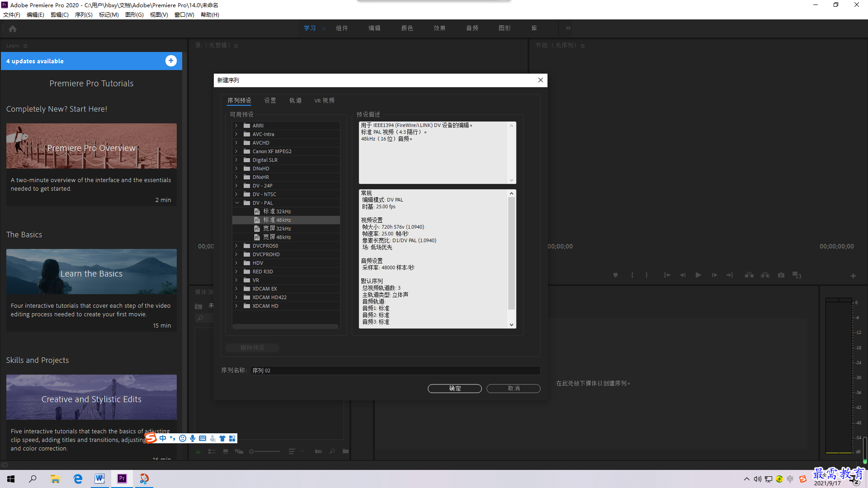This screenshot has width=868, height=488.
Task: Open Program monitor panel menu icon
Action: [x=583, y=46]
